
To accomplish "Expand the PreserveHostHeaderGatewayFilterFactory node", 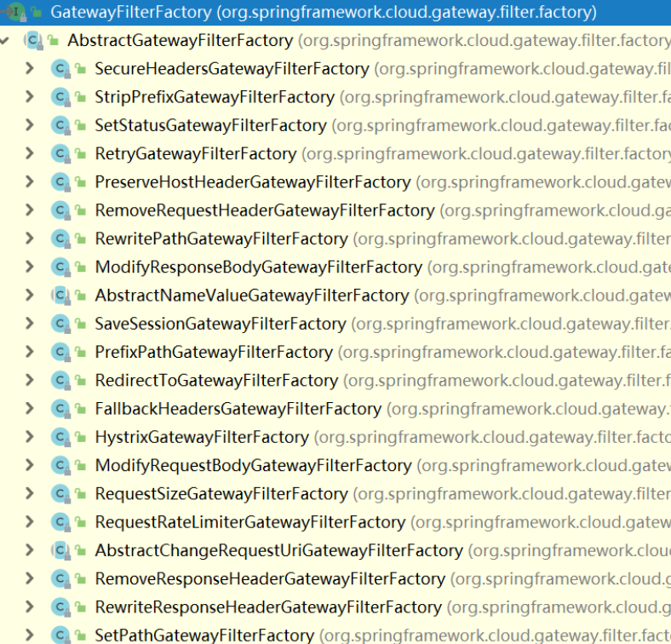I will click(30, 182).
